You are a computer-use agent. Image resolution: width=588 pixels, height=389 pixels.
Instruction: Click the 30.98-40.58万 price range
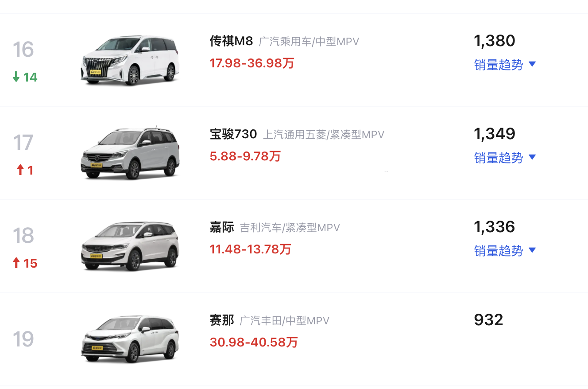[x=254, y=342]
